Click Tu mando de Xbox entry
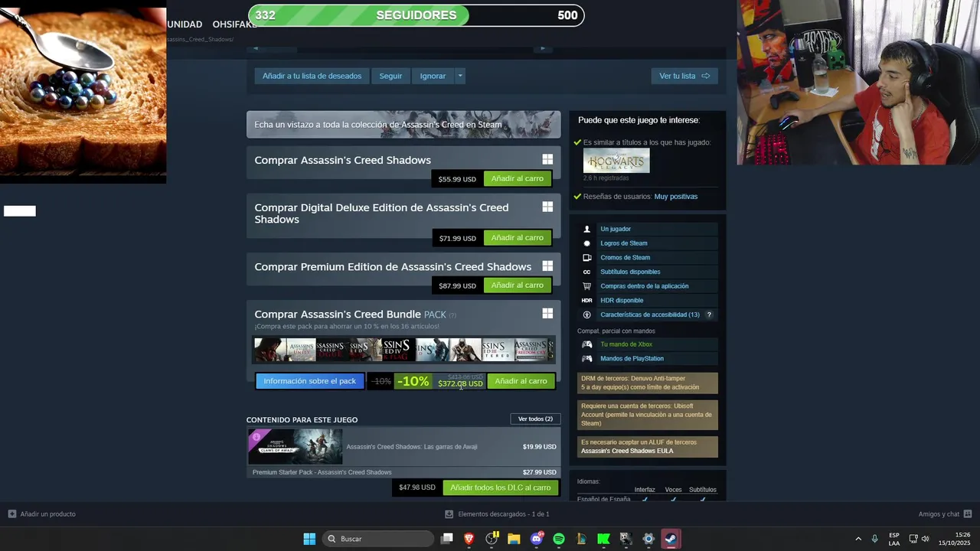The width and height of the screenshot is (980, 551). (626, 344)
